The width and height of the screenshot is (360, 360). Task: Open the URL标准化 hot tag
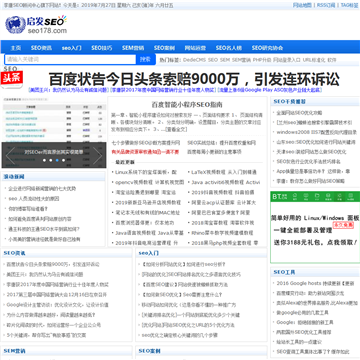[x=314, y=60]
